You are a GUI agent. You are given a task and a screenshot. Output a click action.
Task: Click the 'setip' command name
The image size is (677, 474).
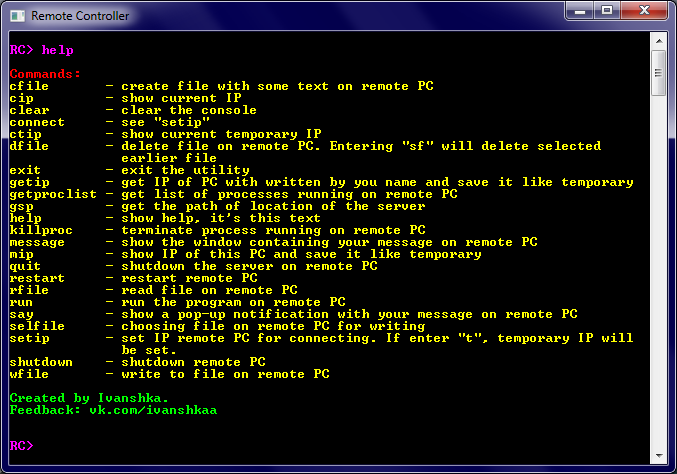pyautogui.click(x=29, y=338)
